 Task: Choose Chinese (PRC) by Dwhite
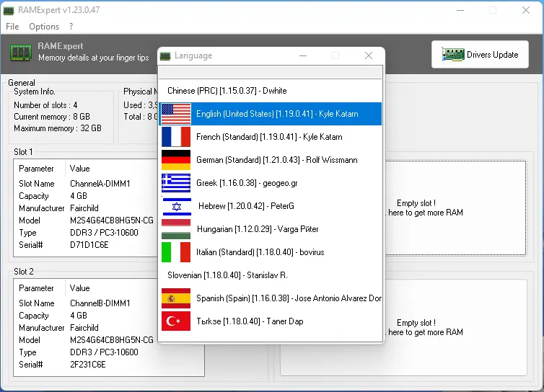(227, 91)
